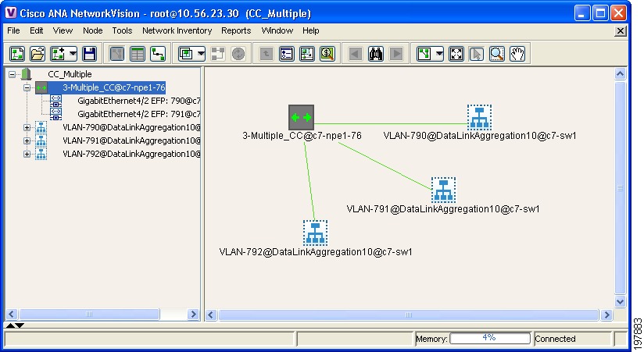Click the layout map toolbar icon
The width and height of the screenshot is (644, 352).
[x=424, y=54]
